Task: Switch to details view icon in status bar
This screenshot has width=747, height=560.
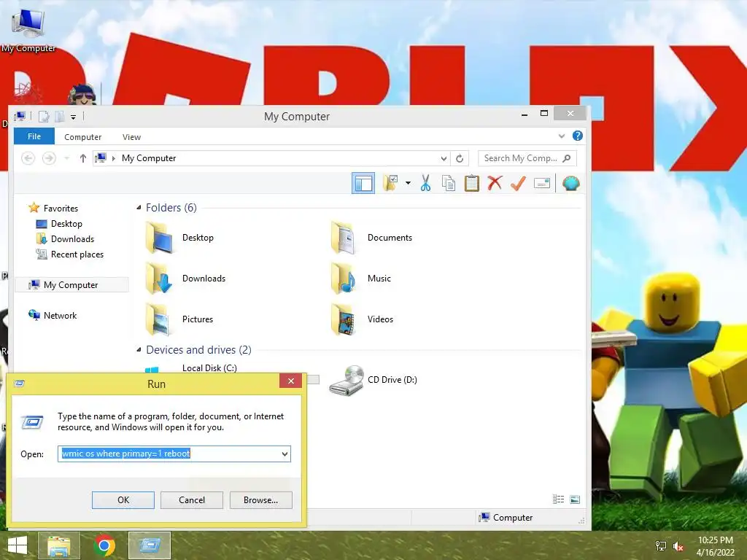Action: point(558,499)
